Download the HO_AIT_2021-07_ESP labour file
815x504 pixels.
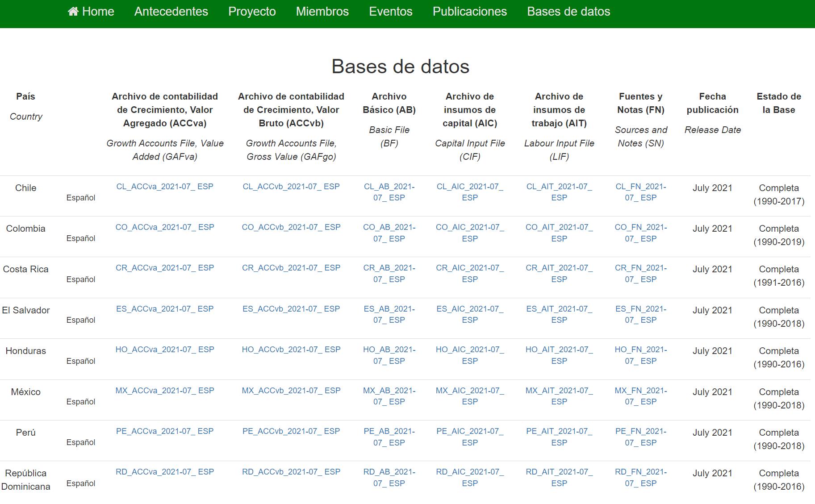[x=559, y=355]
